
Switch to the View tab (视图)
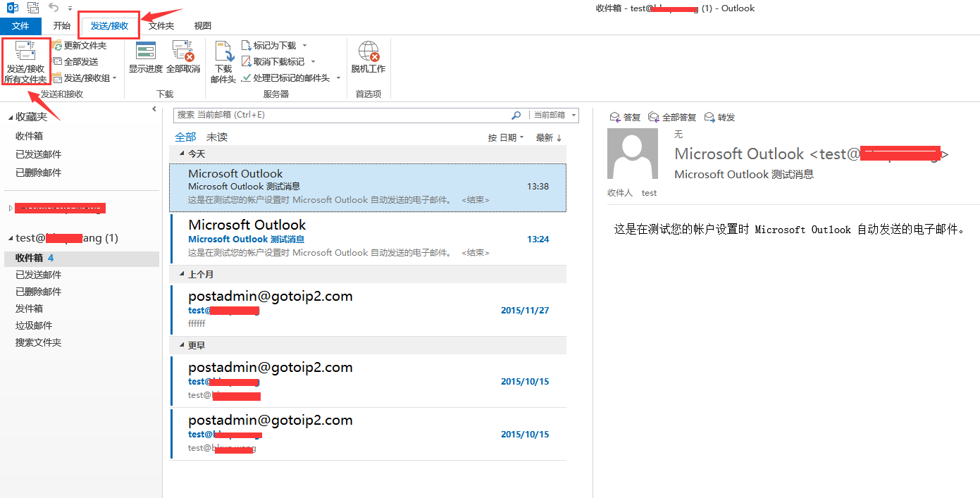point(202,26)
